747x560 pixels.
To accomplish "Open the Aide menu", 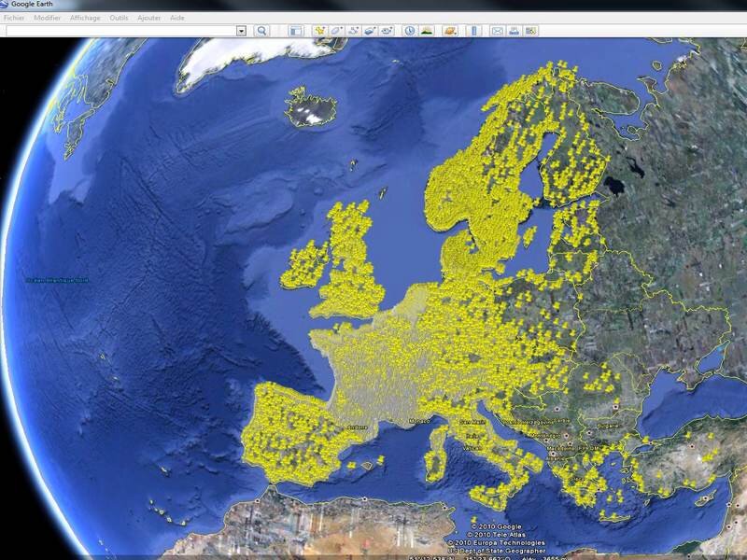I will point(177,18).
